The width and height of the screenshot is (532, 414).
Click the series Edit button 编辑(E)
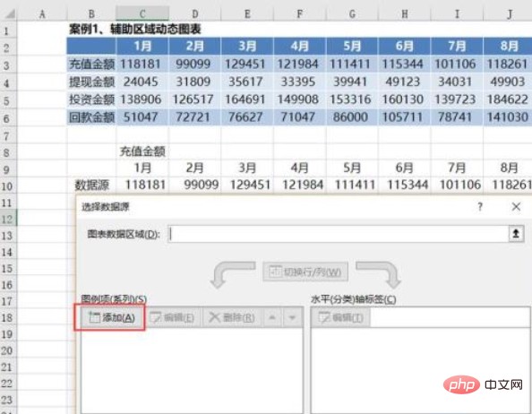click(x=173, y=317)
